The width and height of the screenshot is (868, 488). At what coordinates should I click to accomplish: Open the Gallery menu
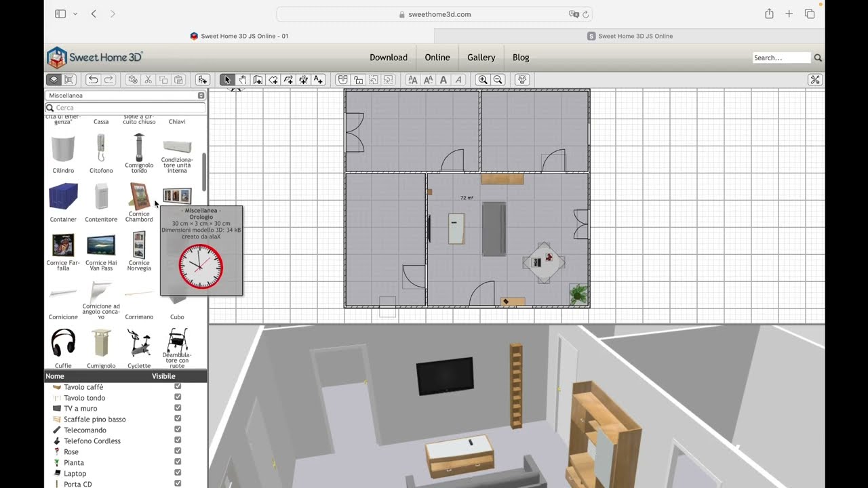(481, 58)
